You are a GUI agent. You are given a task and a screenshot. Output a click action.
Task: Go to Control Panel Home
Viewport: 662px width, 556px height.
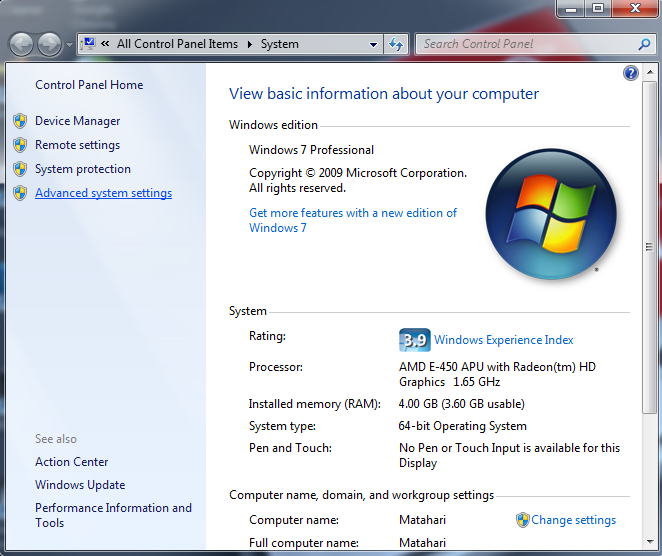89,85
